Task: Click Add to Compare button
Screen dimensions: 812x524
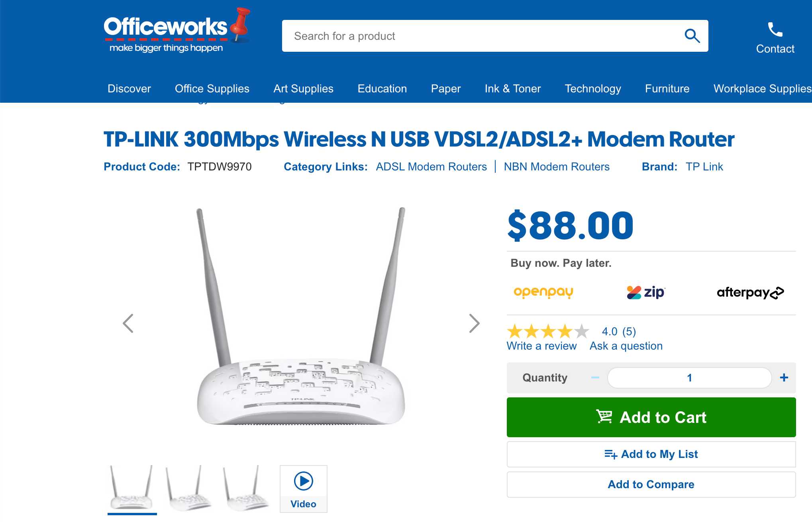Action: click(651, 484)
